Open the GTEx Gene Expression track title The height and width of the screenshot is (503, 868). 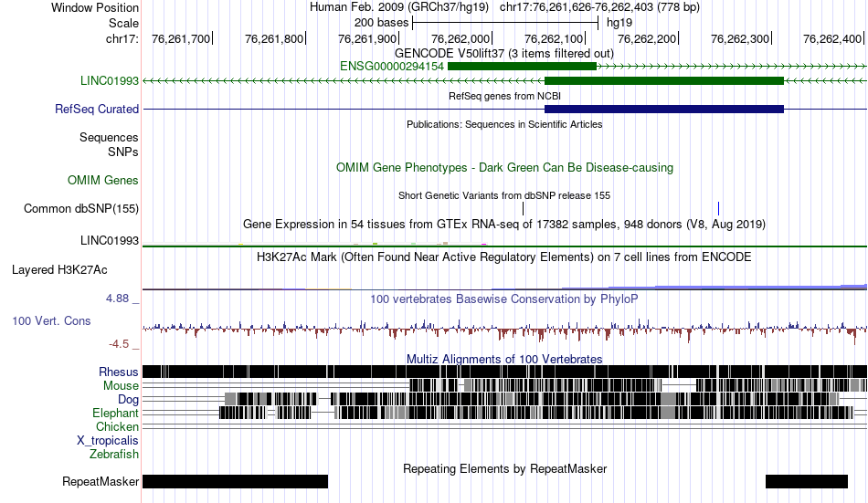tap(504, 224)
